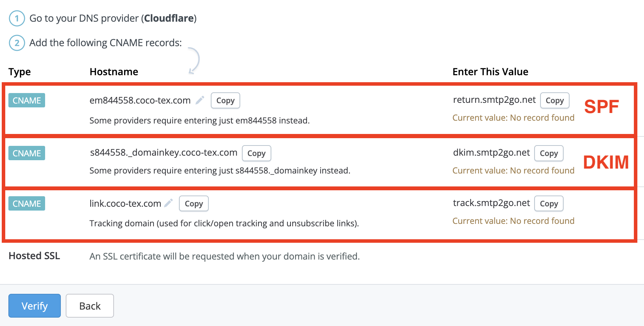This screenshot has height=326, width=644.
Task: Click the DKIM row CNAME type badge
Action: 27,153
